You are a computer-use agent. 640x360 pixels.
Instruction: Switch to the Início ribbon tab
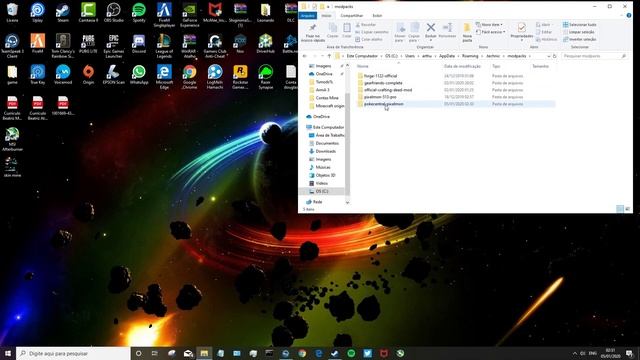[x=327, y=16]
